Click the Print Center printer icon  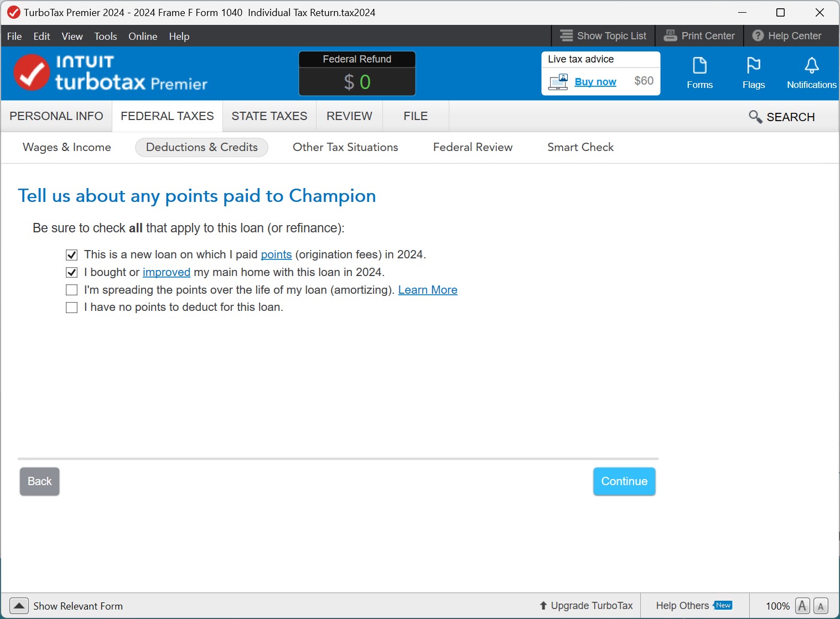[670, 36]
